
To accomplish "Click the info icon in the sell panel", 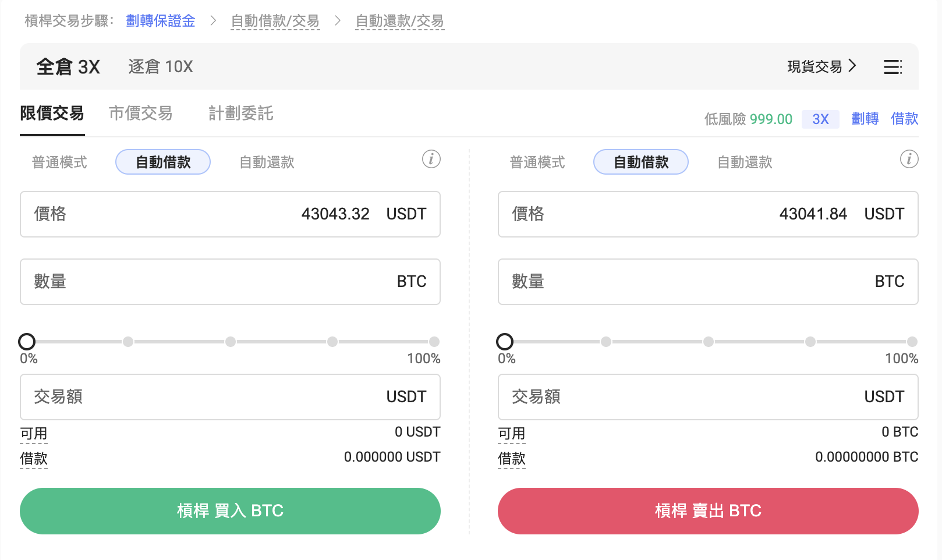I will 909,159.
